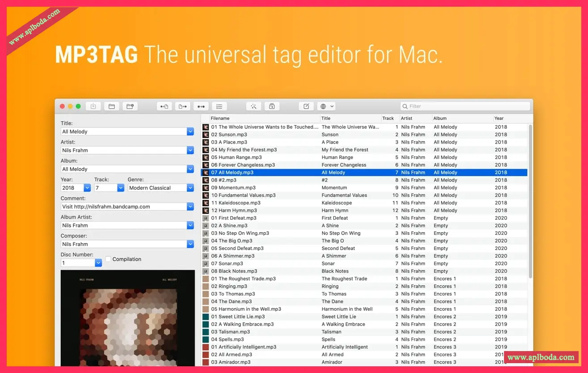Toggle the Compilation checkbox

pyautogui.click(x=108, y=259)
